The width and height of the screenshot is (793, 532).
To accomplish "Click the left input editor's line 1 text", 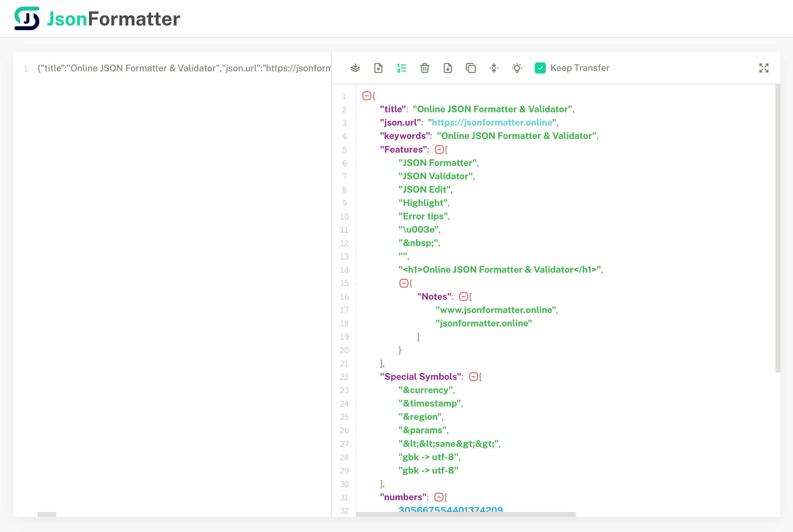I will coord(184,68).
